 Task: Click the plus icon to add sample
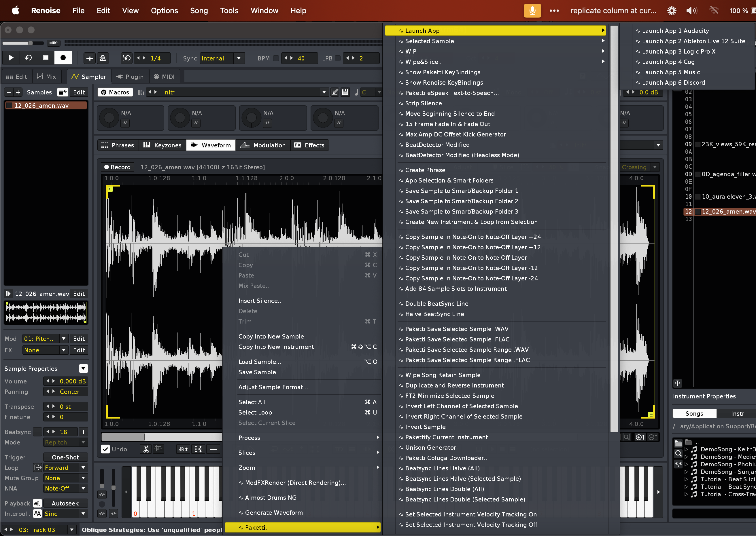(18, 92)
